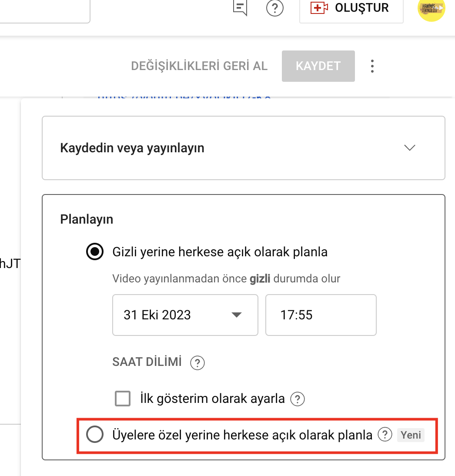Screen dimensions: 455x476
Task: Open the header help question-mark icon
Action: pyautogui.click(x=275, y=8)
